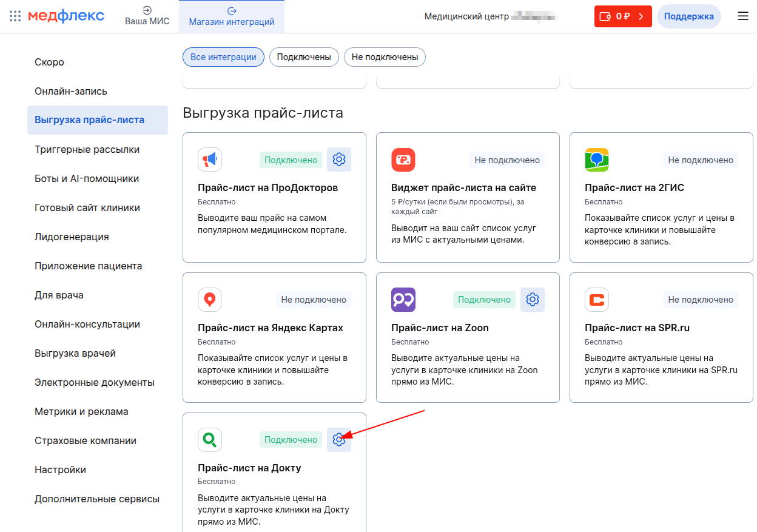Viewport: 757px width, 532px height.
Task: Click the 2ГИС integration icon
Action: tap(597, 160)
